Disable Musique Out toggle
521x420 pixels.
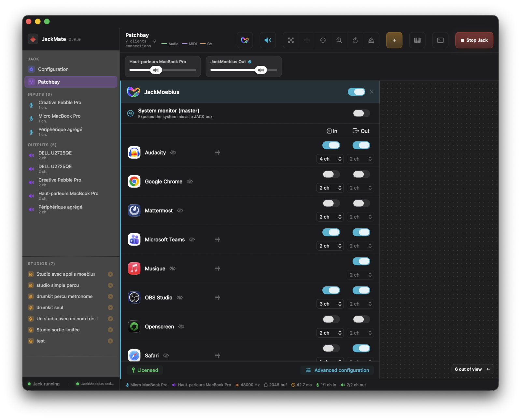(x=361, y=261)
